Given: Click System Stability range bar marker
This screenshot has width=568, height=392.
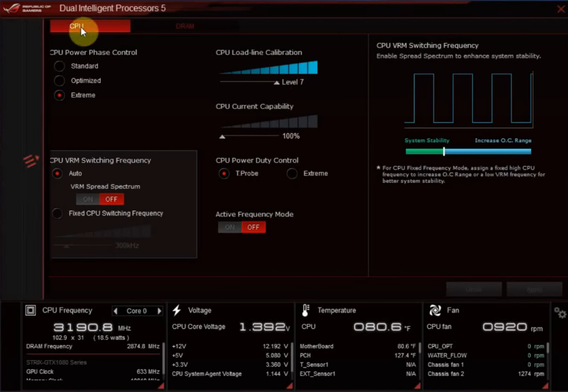Looking at the screenshot, I should coord(444,151).
